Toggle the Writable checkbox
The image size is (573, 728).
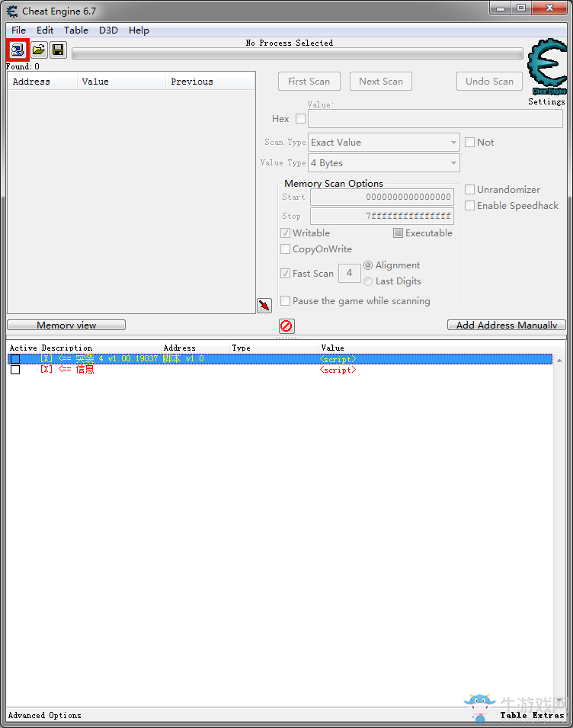pos(285,233)
